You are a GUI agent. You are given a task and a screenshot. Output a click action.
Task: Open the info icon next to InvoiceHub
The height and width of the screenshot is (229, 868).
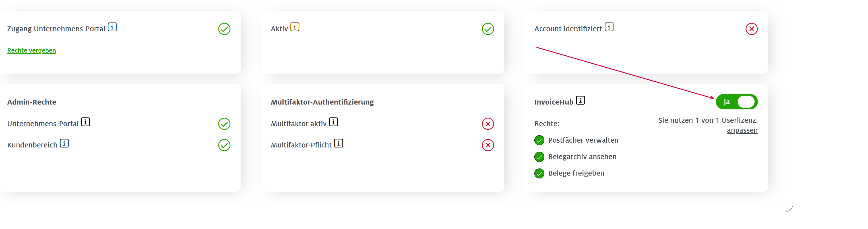click(x=580, y=100)
